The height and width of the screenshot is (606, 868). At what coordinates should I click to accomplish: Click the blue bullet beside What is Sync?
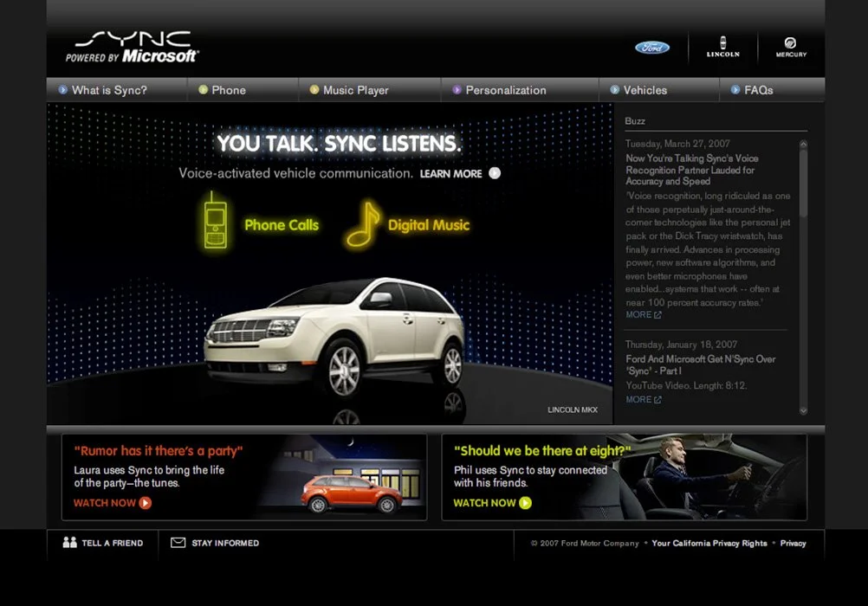coord(63,90)
